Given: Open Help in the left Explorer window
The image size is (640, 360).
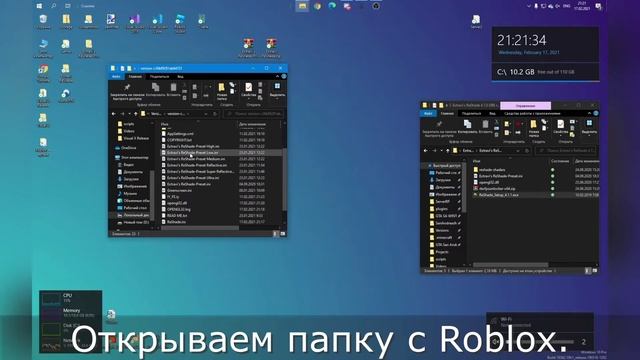Looking at the screenshot, I should (284, 76).
